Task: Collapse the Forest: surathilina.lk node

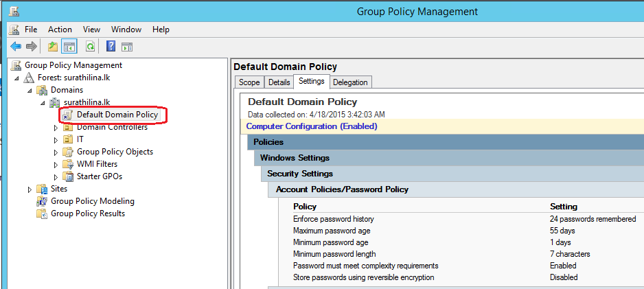Action: (17, 78)
